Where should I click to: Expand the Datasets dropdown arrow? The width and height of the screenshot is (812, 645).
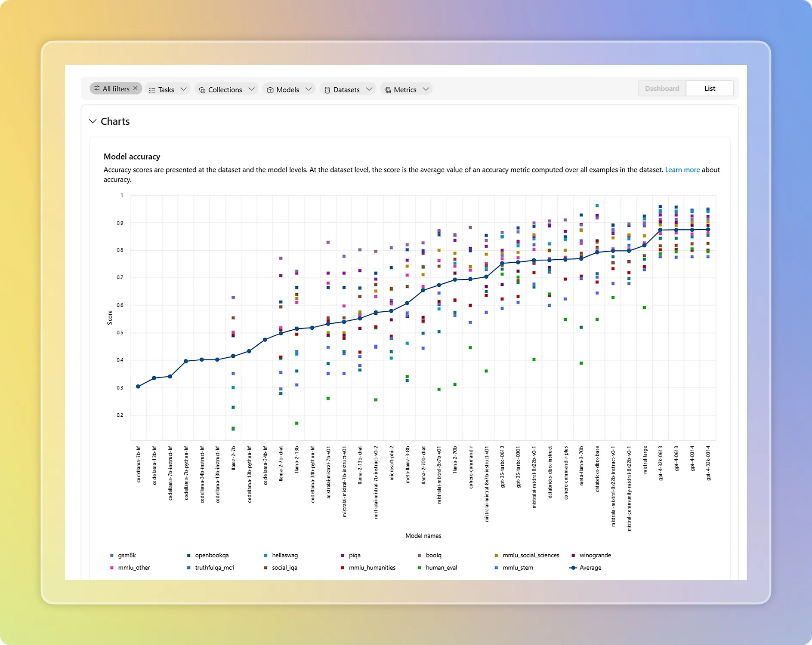(x=369, y=89)
